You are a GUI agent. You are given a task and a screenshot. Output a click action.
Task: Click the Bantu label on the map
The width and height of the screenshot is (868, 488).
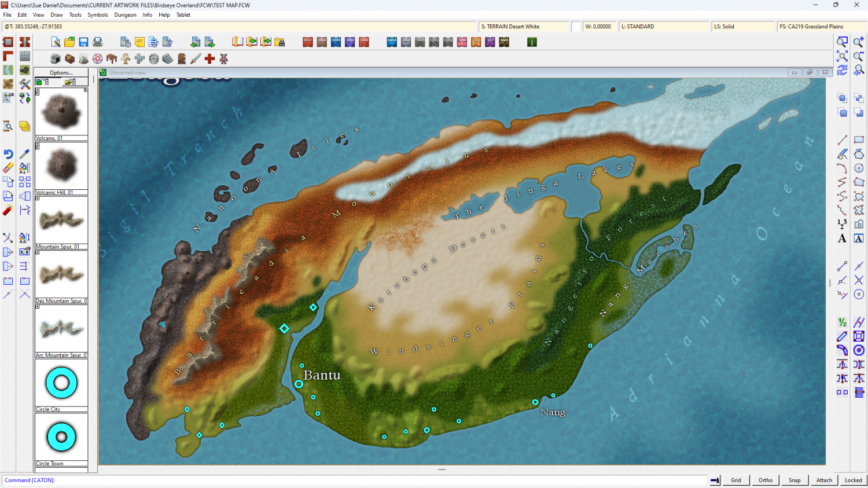point(322,375)
